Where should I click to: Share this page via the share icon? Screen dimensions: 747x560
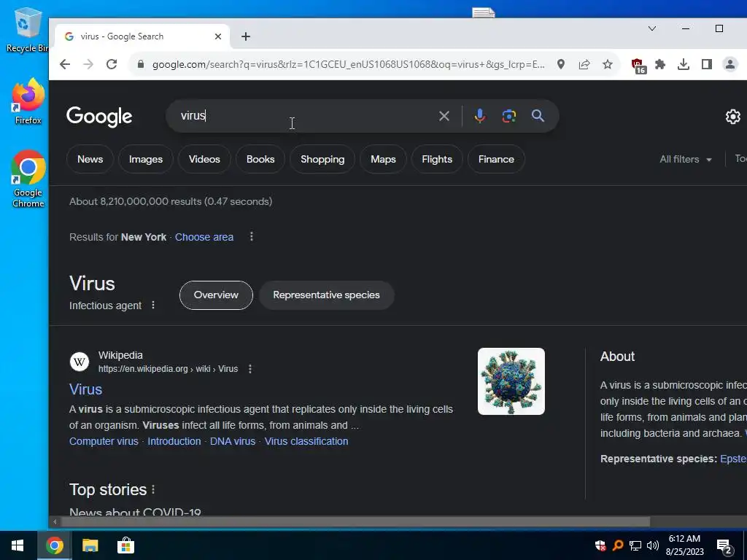pos(584,64)
